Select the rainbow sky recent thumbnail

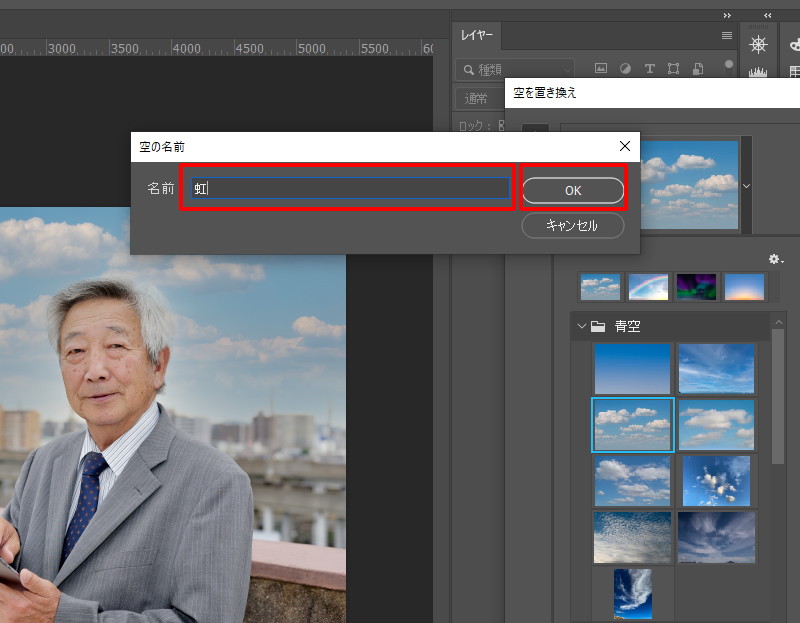pyautogui.click(x=648, y=287)
